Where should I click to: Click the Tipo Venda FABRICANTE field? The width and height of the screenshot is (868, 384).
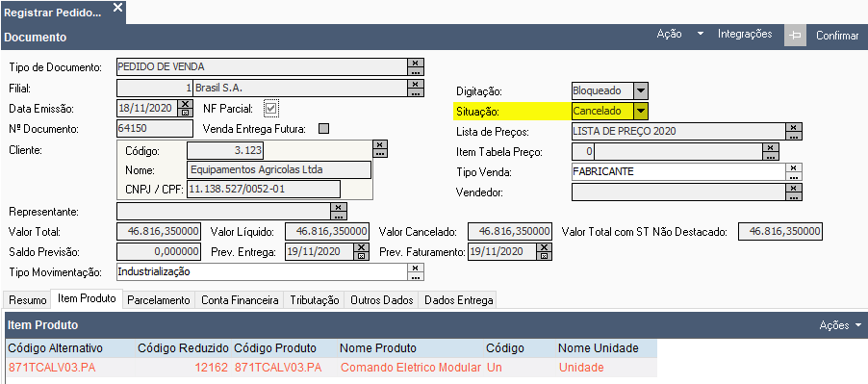click(x=678, y=171)
